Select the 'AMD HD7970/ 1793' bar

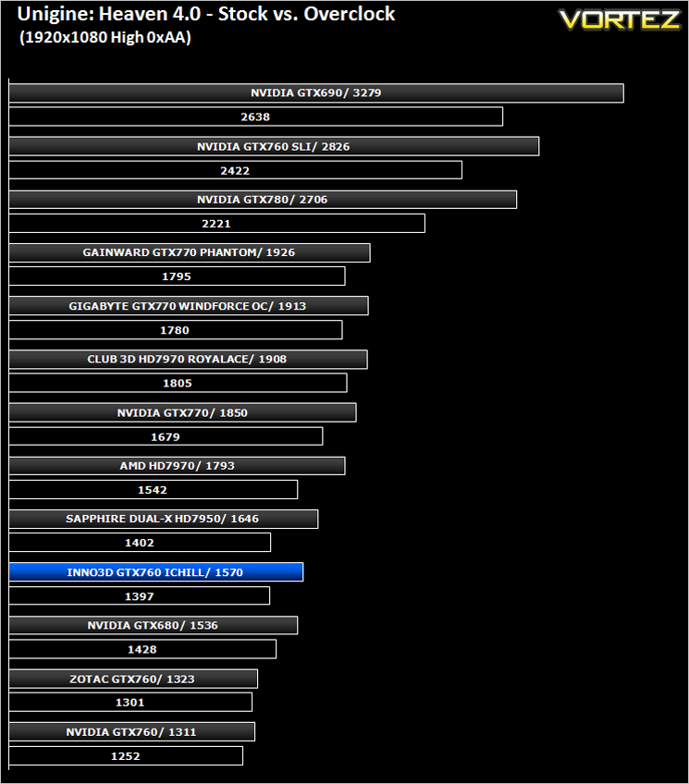[177, 466]
